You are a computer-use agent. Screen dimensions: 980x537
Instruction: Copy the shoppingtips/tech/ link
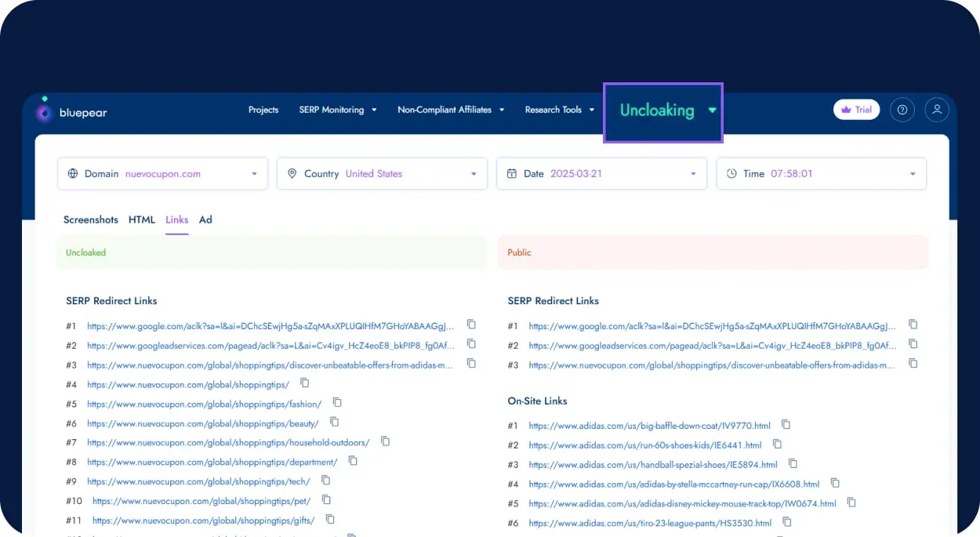point(325,481)
